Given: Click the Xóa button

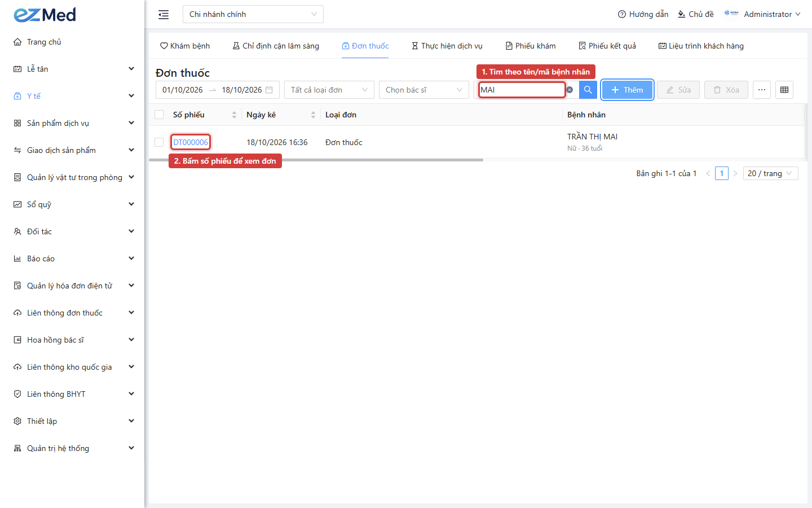Looking at the screenshot, I should tap(726, 90).
